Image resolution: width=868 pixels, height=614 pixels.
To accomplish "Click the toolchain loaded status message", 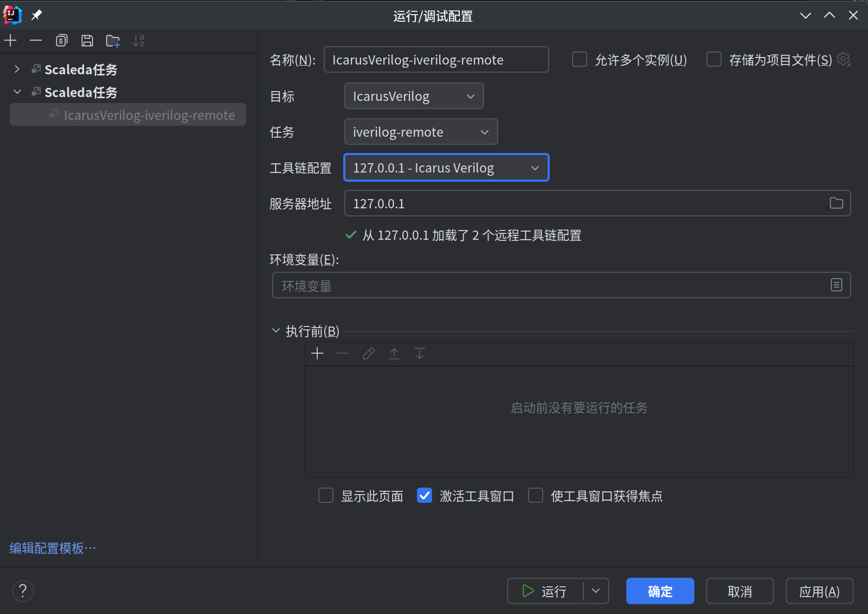I will pyautogui.click(x=472, y=235).
